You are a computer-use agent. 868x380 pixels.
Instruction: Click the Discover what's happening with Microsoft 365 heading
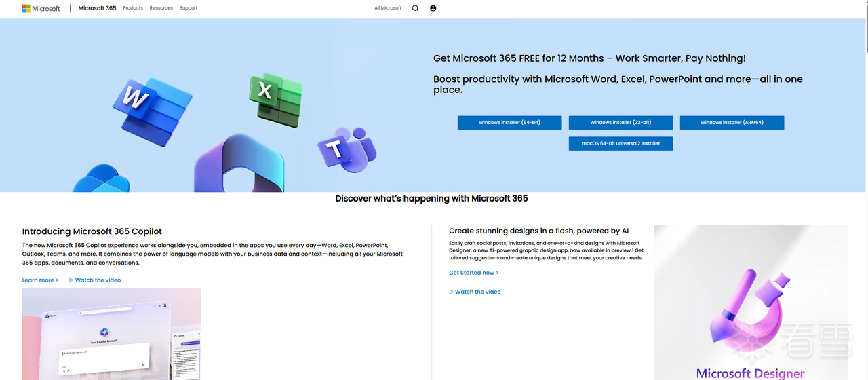[x=431, y=199]
